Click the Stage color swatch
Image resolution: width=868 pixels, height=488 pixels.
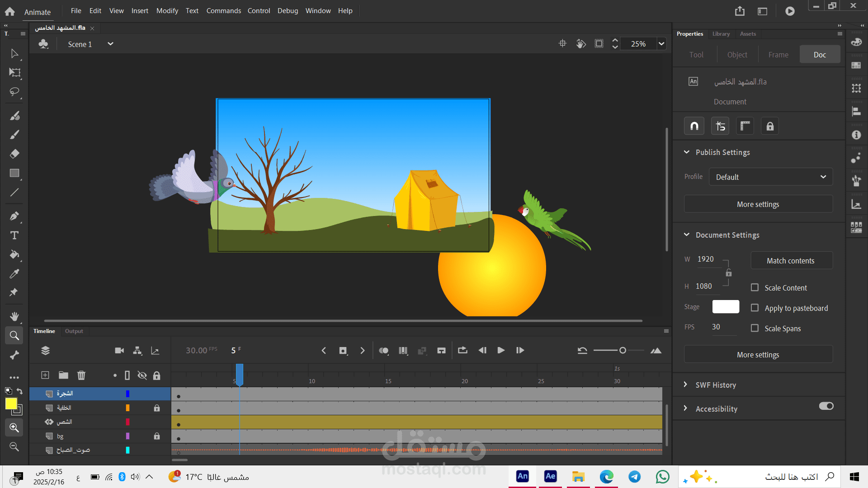[x=725, y=307]
